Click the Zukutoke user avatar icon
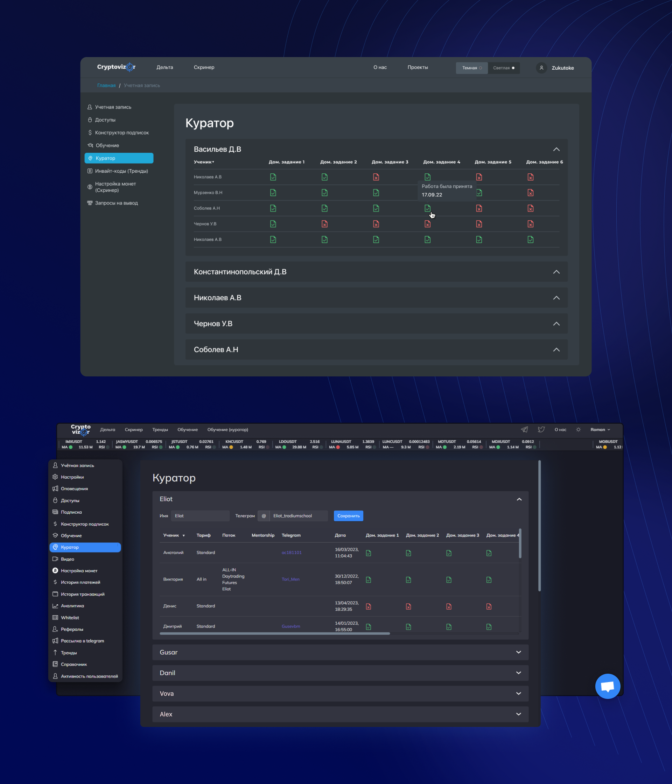Image resolution: width=672 pixels, height=784 pixels. point(541,68)
